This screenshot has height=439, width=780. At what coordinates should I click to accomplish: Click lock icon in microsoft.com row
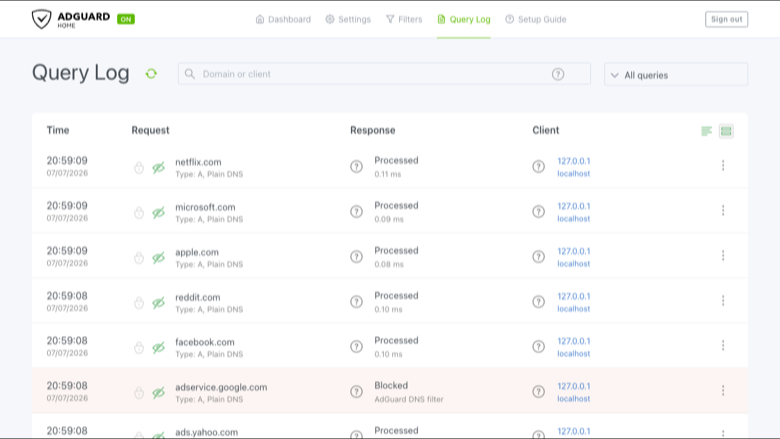pyautogui.click(x=139, y=213)
